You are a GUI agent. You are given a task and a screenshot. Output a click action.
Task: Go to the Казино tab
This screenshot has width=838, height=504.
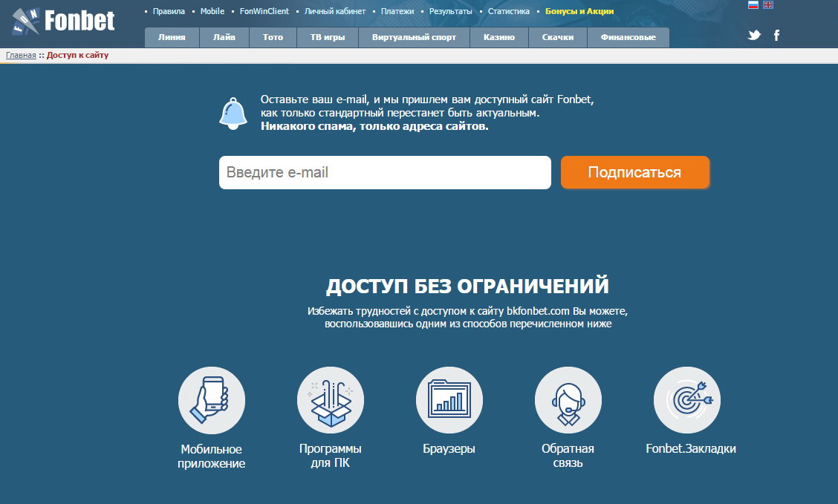tap(499, 38)
